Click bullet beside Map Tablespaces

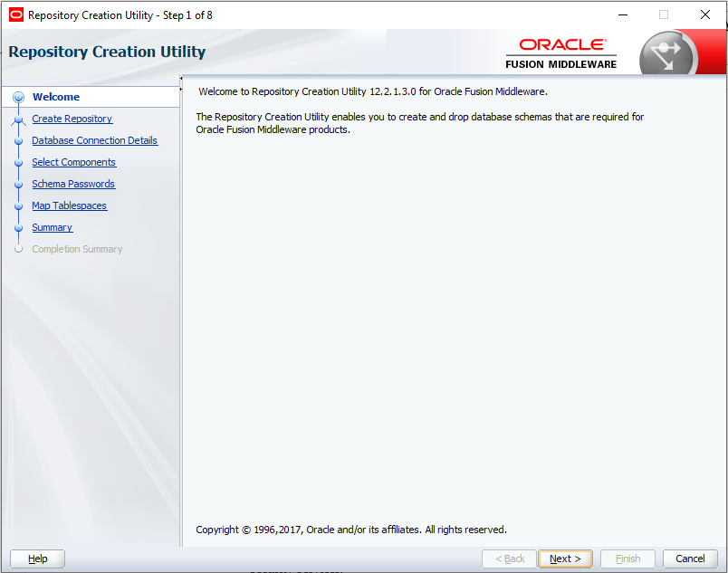(19, 206)
